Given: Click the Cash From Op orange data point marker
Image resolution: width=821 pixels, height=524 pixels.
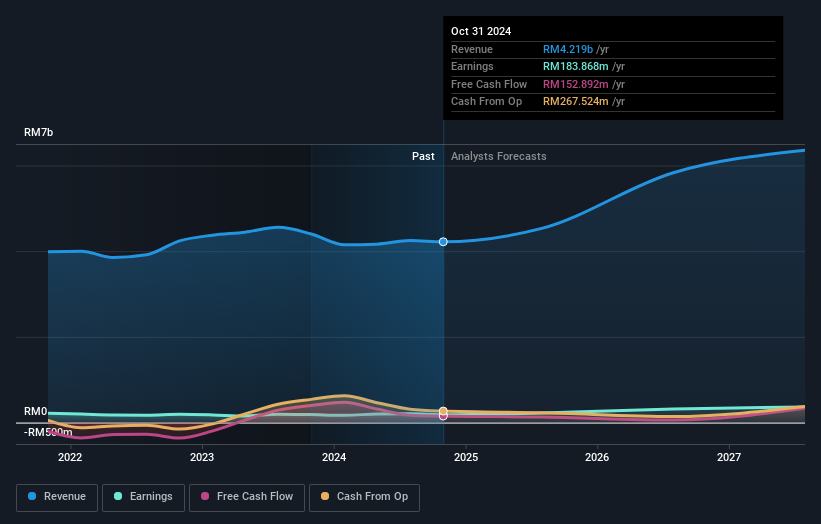Looking at the screenshot, I should click(443, 411).
